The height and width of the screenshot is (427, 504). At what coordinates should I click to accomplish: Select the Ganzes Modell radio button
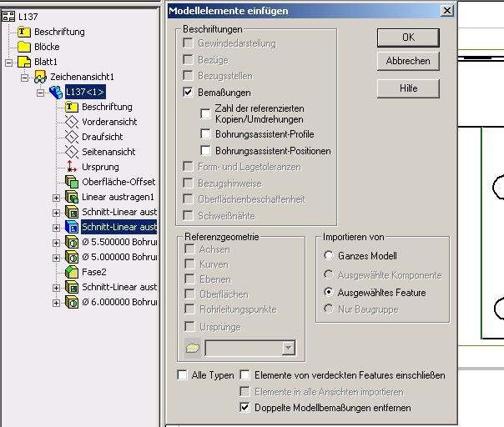tap(329, 256)
